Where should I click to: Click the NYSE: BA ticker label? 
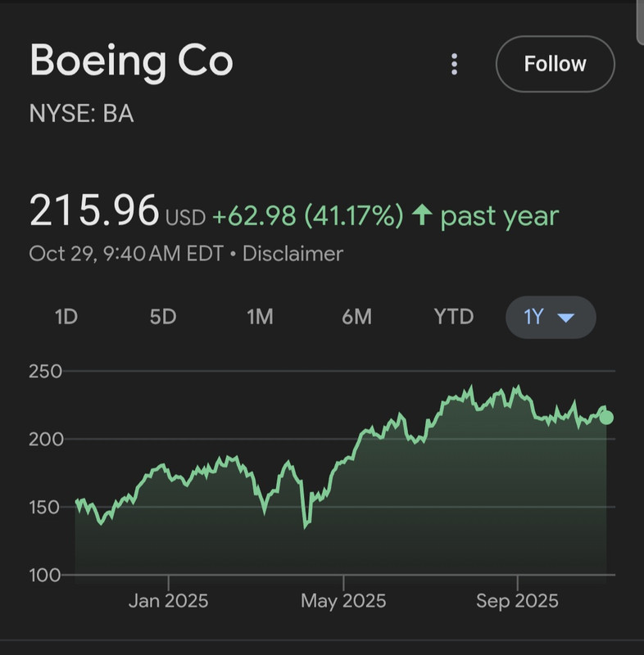point(81,114)
